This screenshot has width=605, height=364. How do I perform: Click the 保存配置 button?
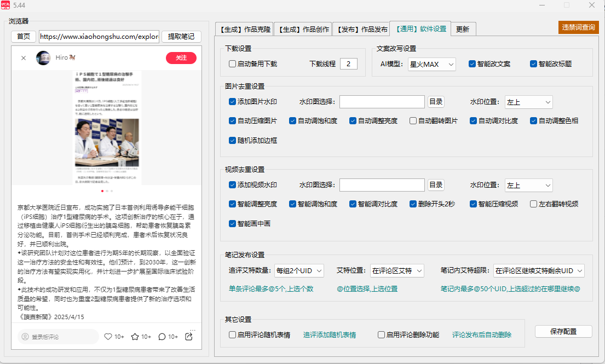click(x=563, y=331)
